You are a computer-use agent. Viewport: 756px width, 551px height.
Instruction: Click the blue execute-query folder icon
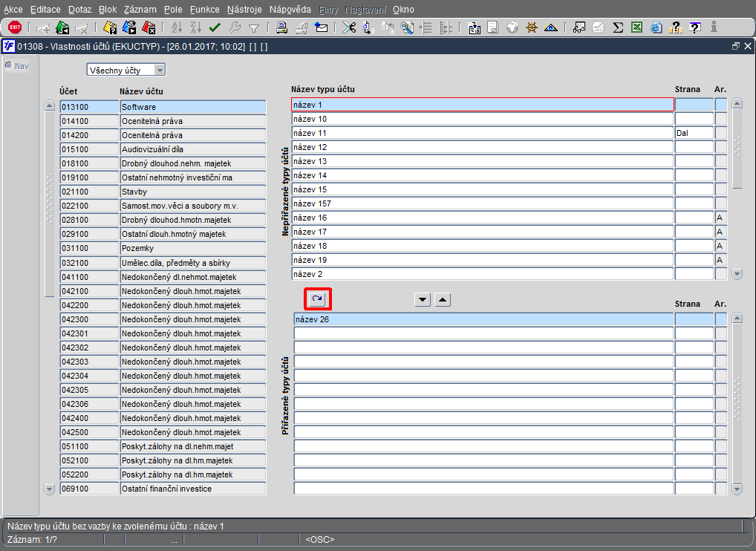(x=129, y=27)
